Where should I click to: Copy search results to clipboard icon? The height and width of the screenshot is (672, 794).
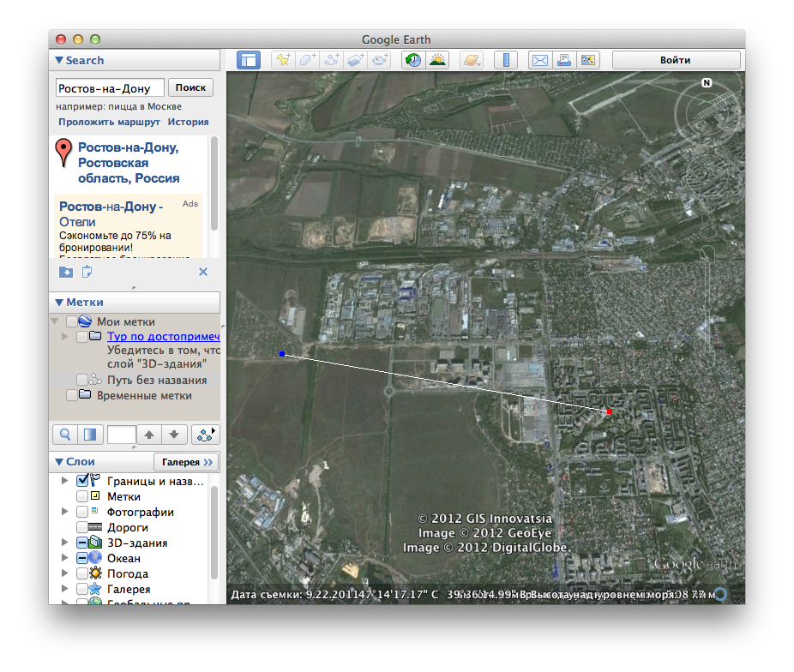click(x=87, y=272)
